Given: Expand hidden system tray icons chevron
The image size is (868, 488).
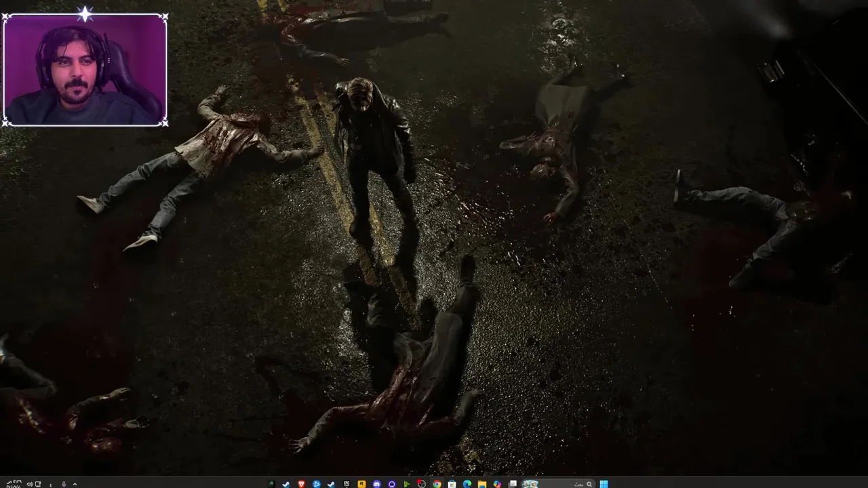Looking at the screenshot, I should point(75,484).
